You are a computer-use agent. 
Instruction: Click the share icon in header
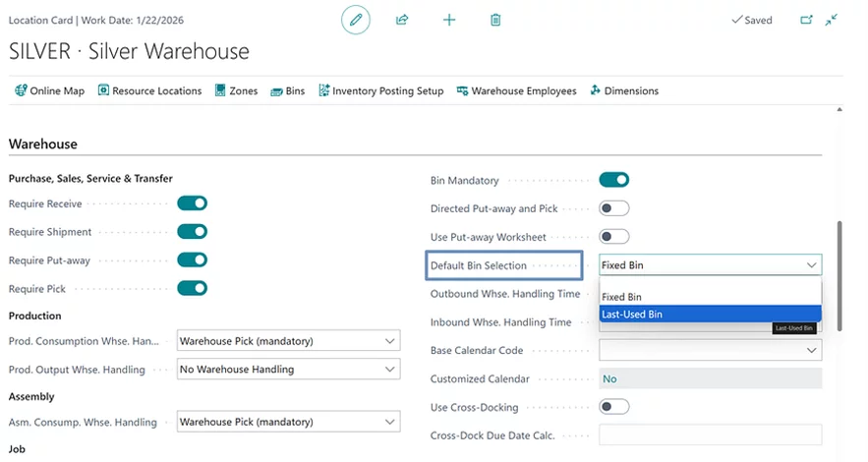(x=402, y=20)
